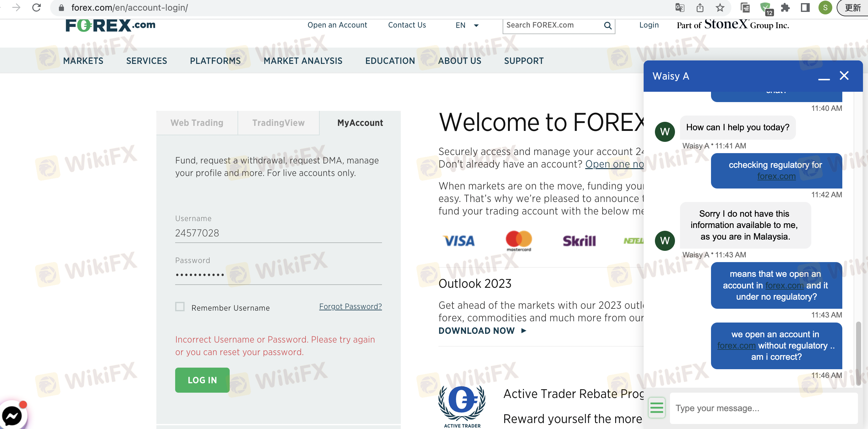Check the Remember Username checkbox
Viewport: 868px width, 429px height.
click(180, 307)
